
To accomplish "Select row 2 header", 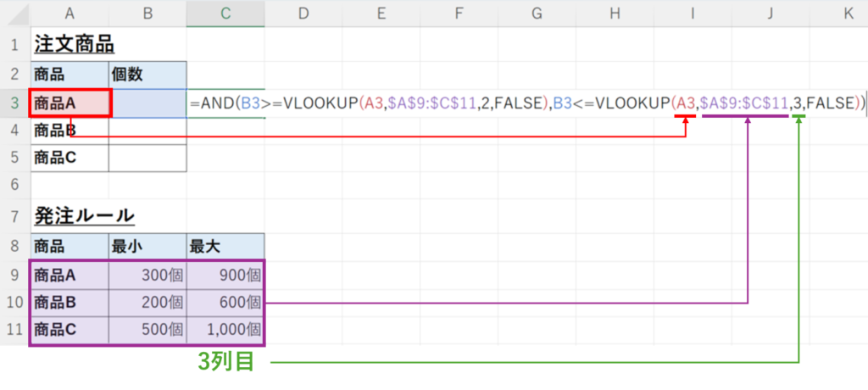I will [x=15, y=75].
